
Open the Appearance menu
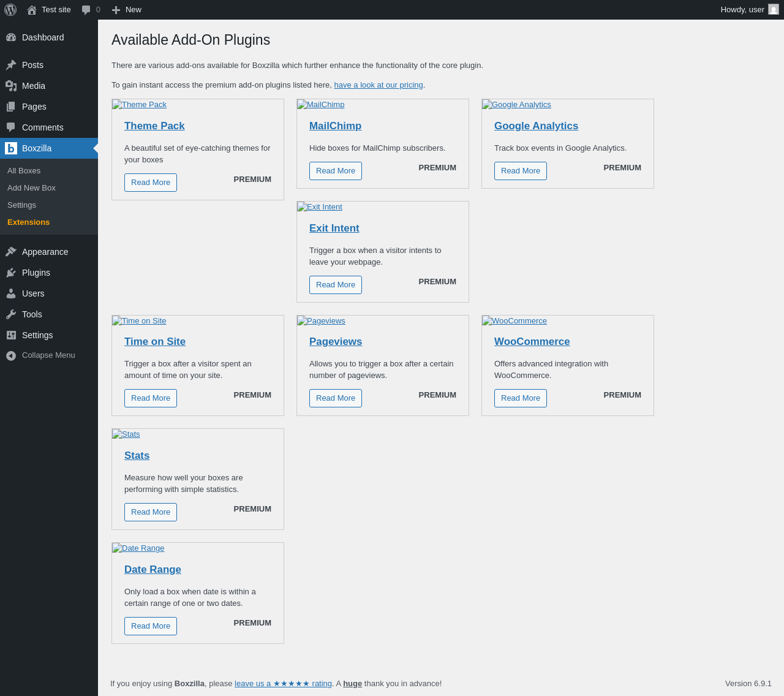pyautogui.click(x=45, y=252)
